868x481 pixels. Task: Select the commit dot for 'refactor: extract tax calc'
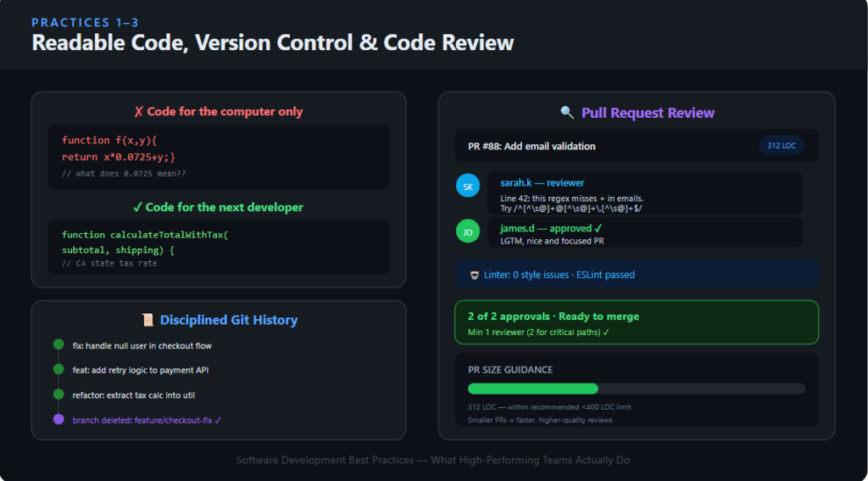point(58,394)
